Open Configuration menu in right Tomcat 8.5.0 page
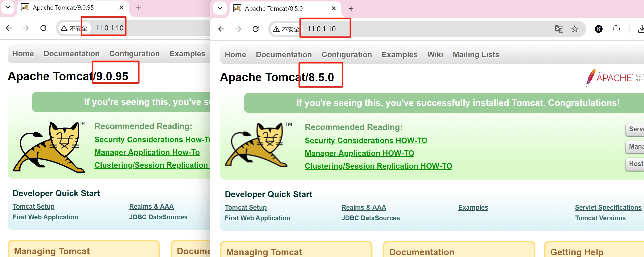This screenshot has height=257, width=644. (x=347, y=55)
